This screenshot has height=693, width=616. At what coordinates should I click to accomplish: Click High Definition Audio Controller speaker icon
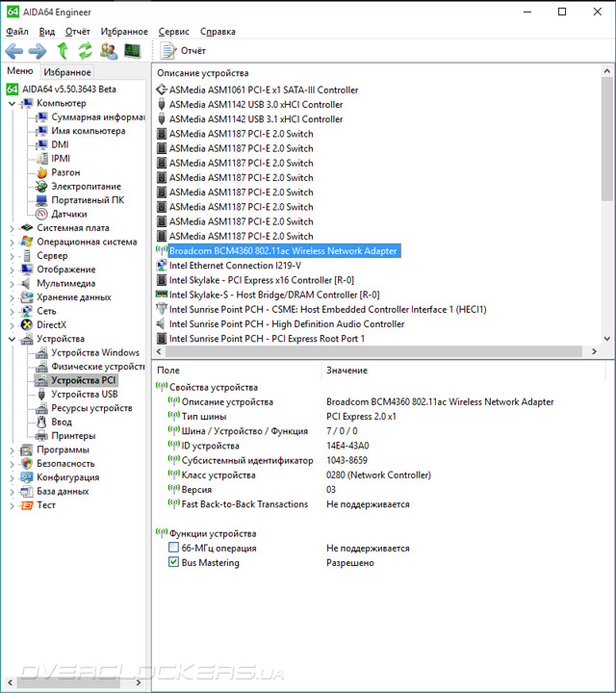coord(162,324)
